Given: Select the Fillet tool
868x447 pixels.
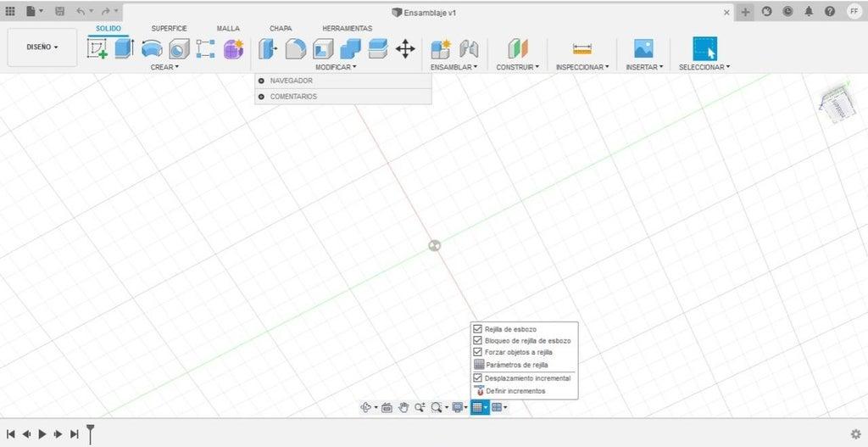Looking at the screenshot, I should [x=296, y=48].
